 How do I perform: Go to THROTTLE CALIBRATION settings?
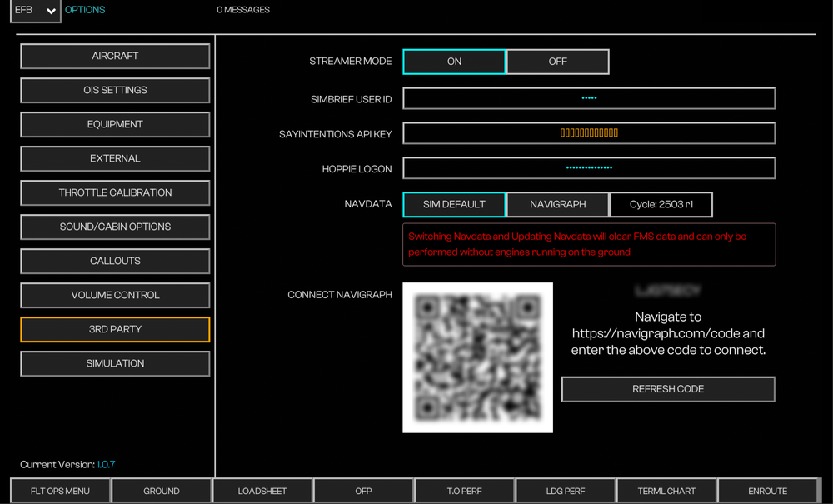click(x=115, y=192)
